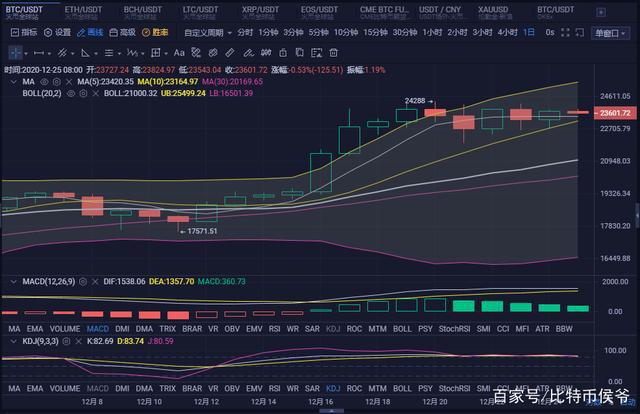The width and height of the screenshot is (640, 414).
Task: Collapse the MA indicator legend chevron
Action: pyautogui.click(x=10, y=81)
